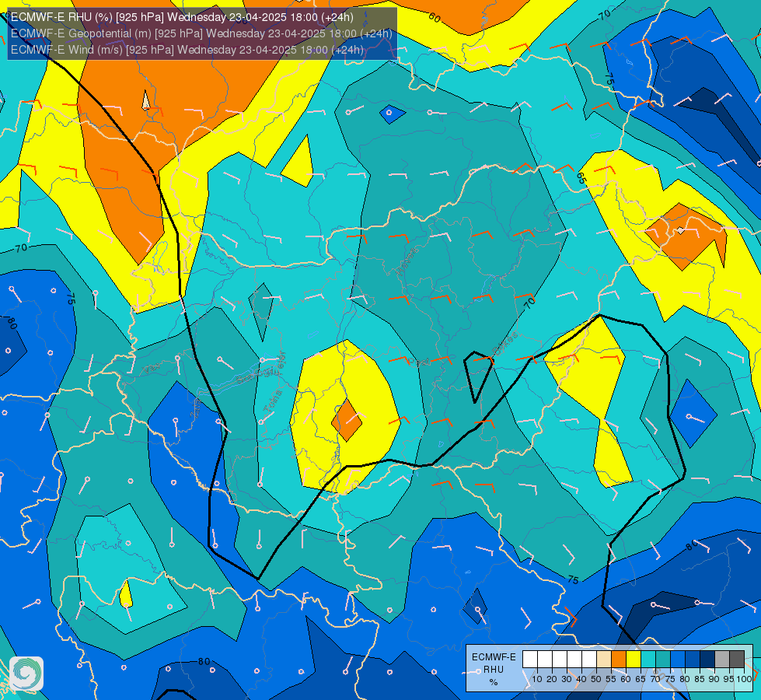Click the legend tick label '50'
Viewport: 761px width, 700px height.
pos(596,679)
